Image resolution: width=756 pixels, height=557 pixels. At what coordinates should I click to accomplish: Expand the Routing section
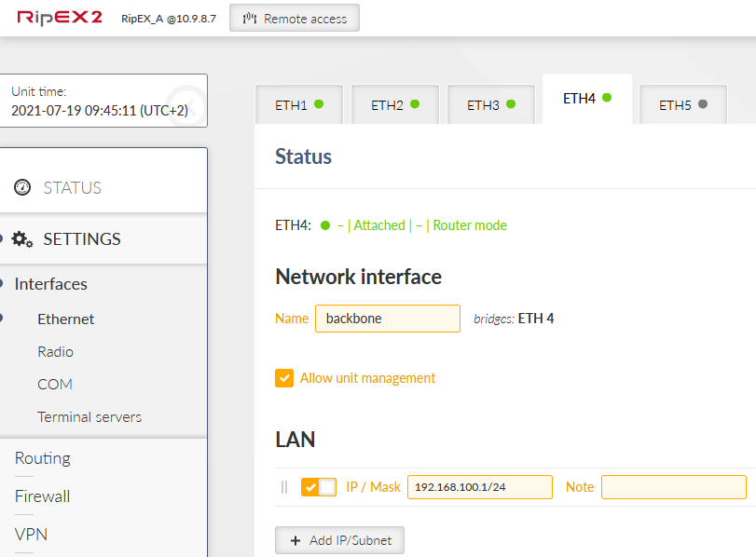(43, 458)
